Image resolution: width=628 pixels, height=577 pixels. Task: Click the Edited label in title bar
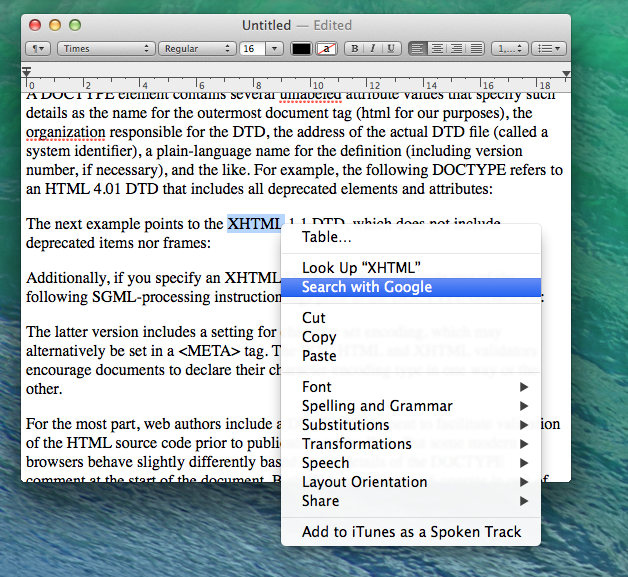coord(332,25)
